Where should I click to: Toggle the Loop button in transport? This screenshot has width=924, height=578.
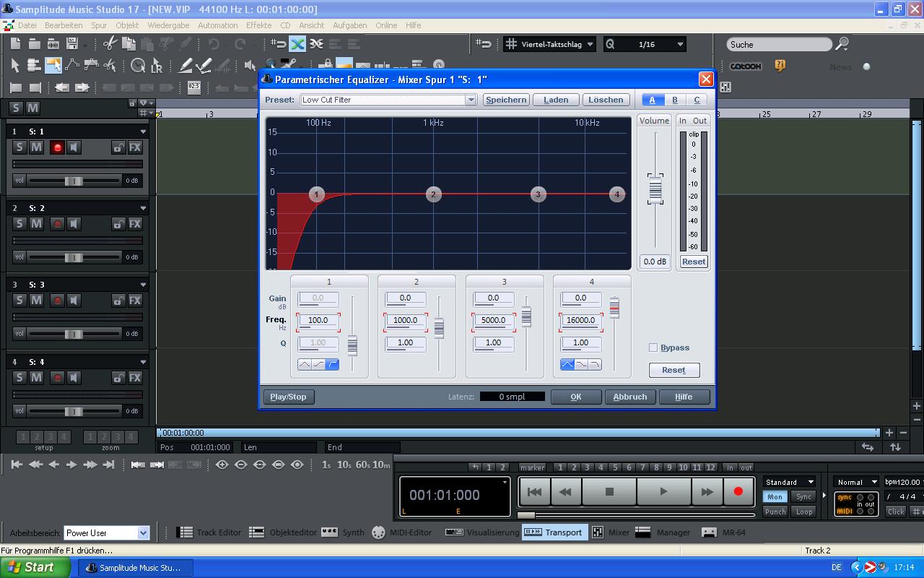coord(803,512)
